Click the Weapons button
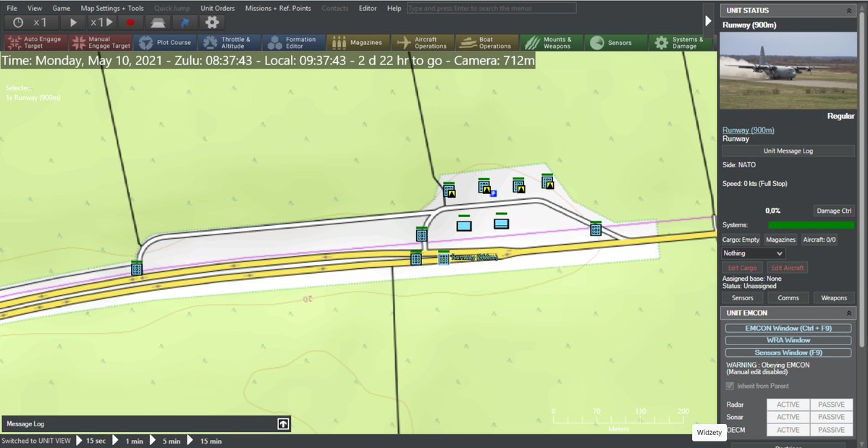The image size is (868, 448). coord(834,298)
